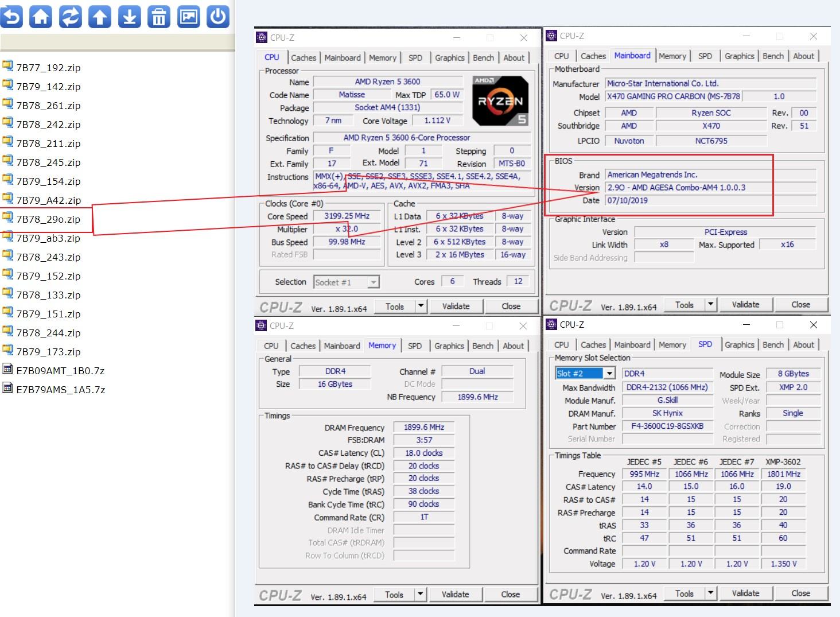The height and width of the screenshot is (617, 840).
Task: Click the Tools button in the Memory window
Action: [394, 595]
